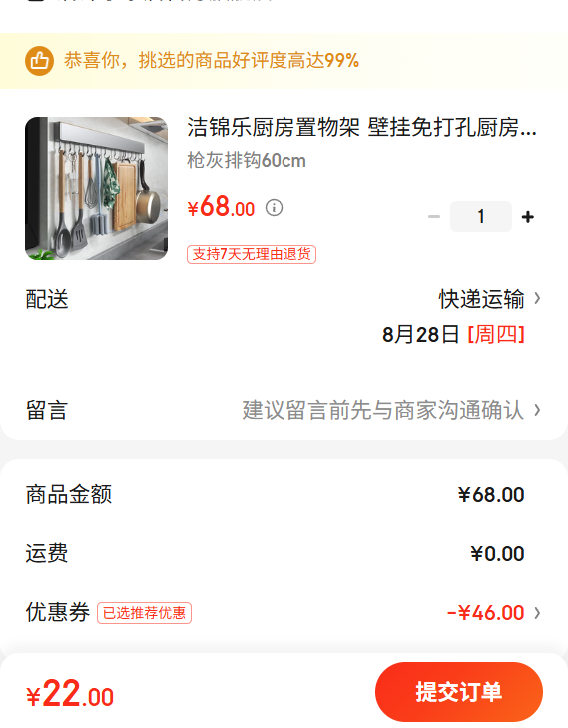Submit order with 提交订单 button
The height and width of the screenshot is (728, 568).
point(459,692)
